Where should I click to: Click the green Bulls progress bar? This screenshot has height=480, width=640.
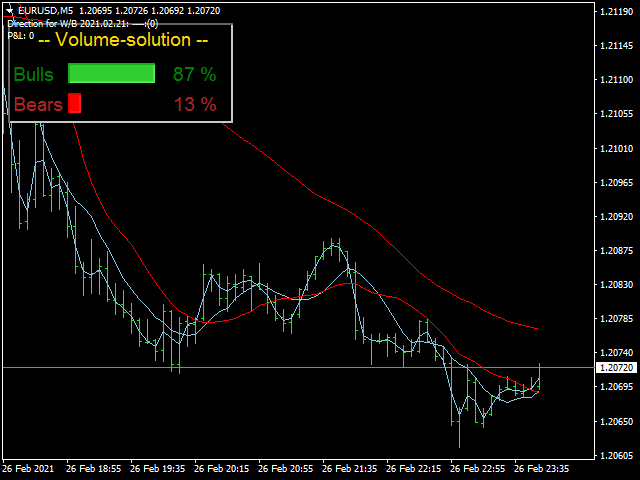pos(111,73)
